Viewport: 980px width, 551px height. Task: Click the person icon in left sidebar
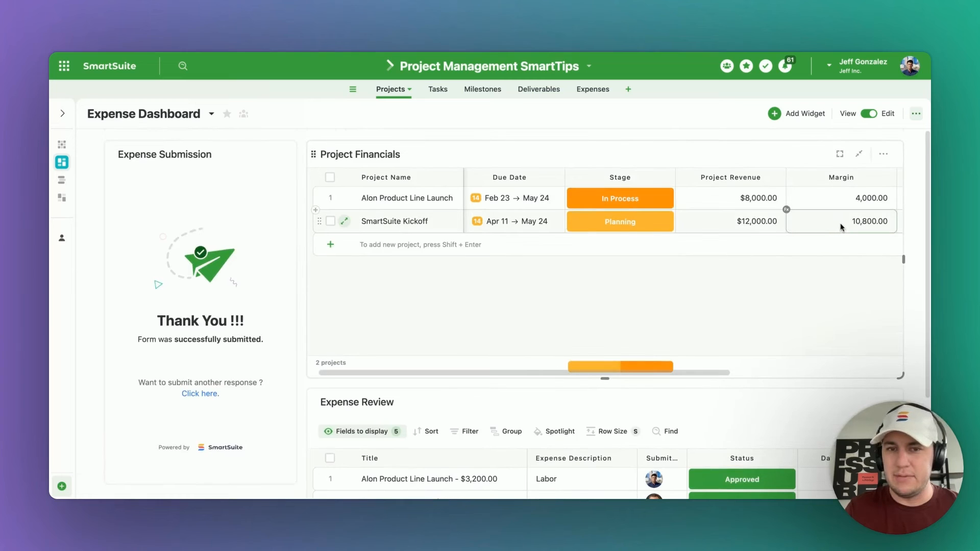click(x=62, y=238)
